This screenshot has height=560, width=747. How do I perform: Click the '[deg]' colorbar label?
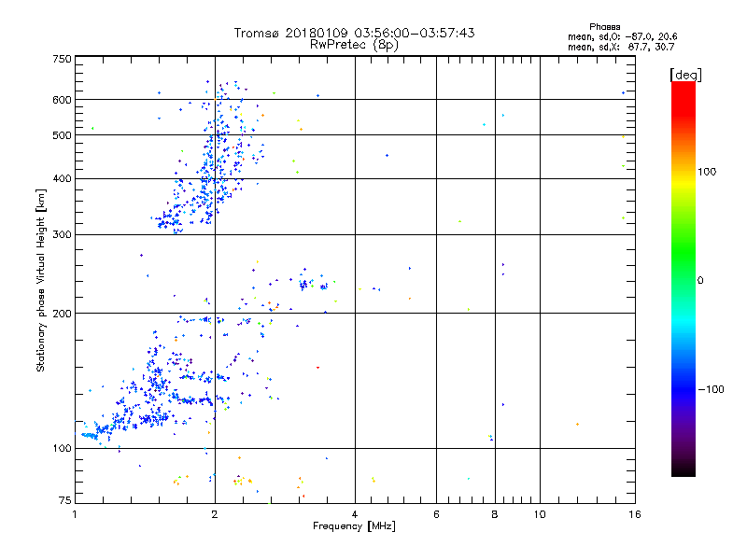click(x=685, y=75)
